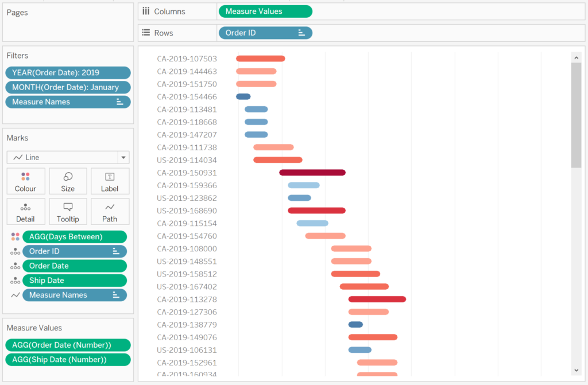Select the red bar for US-2019-168690
This screenshot has width=588, height=385.
316,211
